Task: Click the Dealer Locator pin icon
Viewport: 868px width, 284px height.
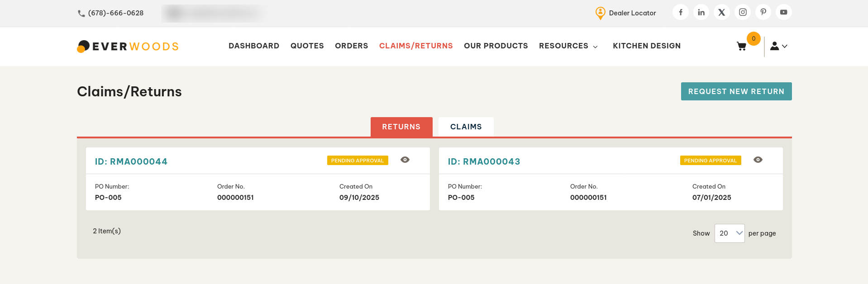Action: (x=600, y=13)
